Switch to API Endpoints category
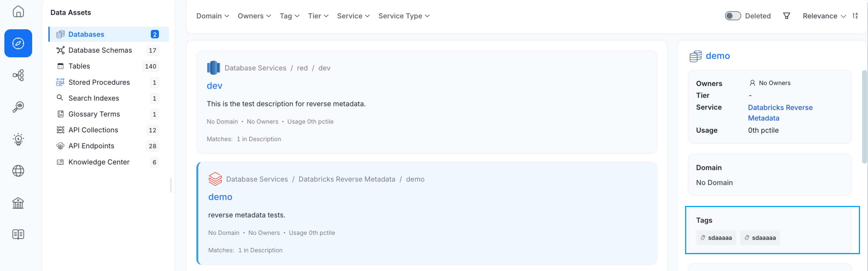 [x=91, y=146]
